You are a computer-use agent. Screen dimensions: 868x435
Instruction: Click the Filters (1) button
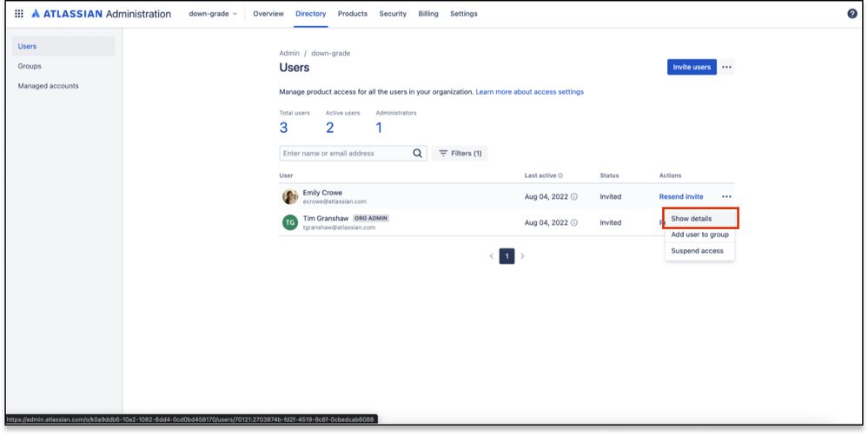(460, 154)
